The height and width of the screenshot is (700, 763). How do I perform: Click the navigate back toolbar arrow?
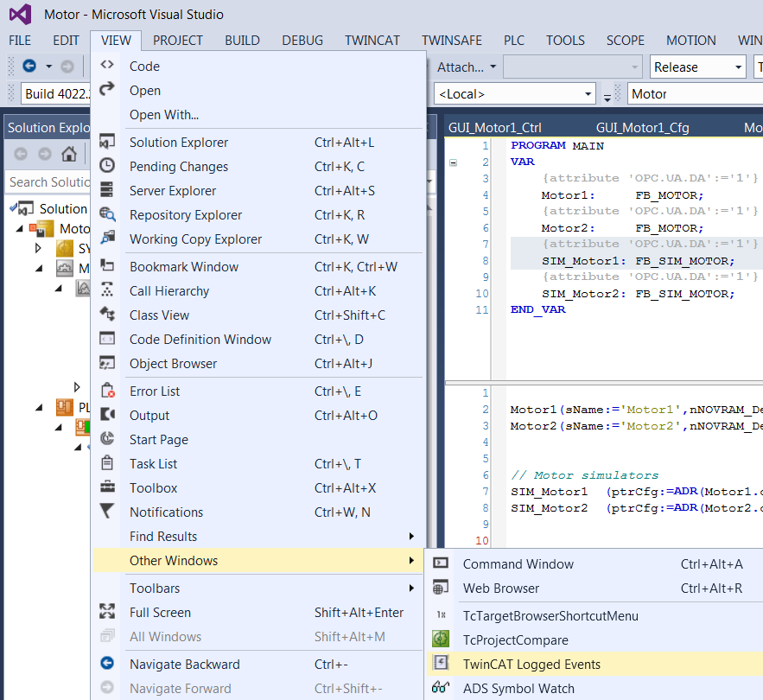(29, 67)
